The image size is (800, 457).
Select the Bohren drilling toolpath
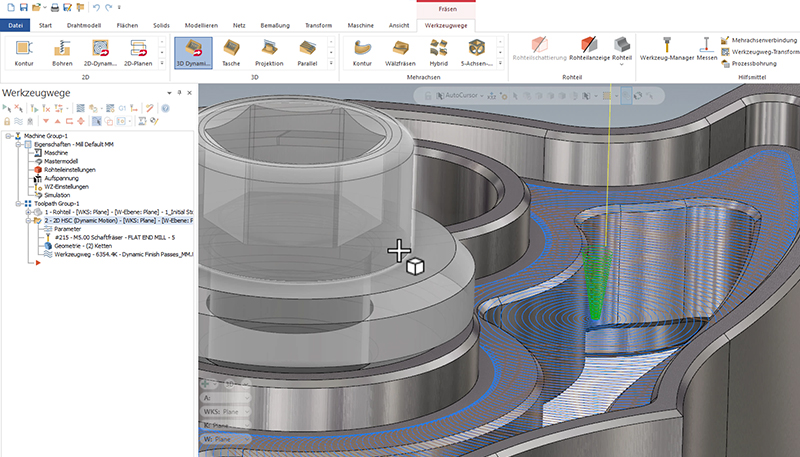[62, 52]
